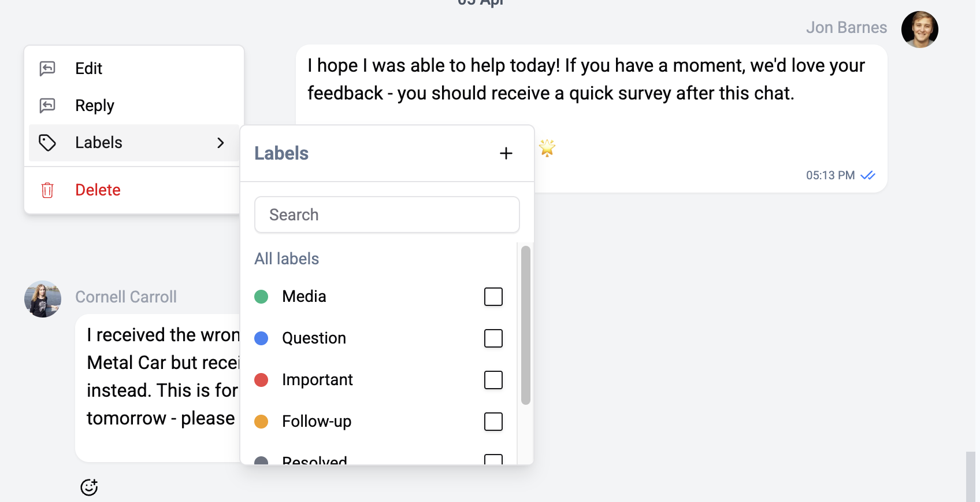Check the Media label checkbox
Screen dimensions: 980x502
pos(493,297)
